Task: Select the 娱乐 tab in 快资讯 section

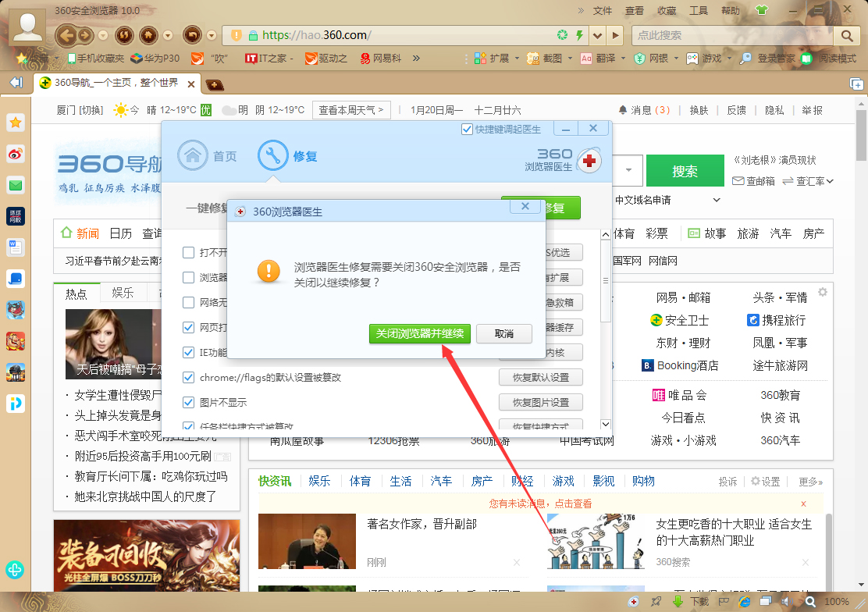Action: [x=319, y=482]
